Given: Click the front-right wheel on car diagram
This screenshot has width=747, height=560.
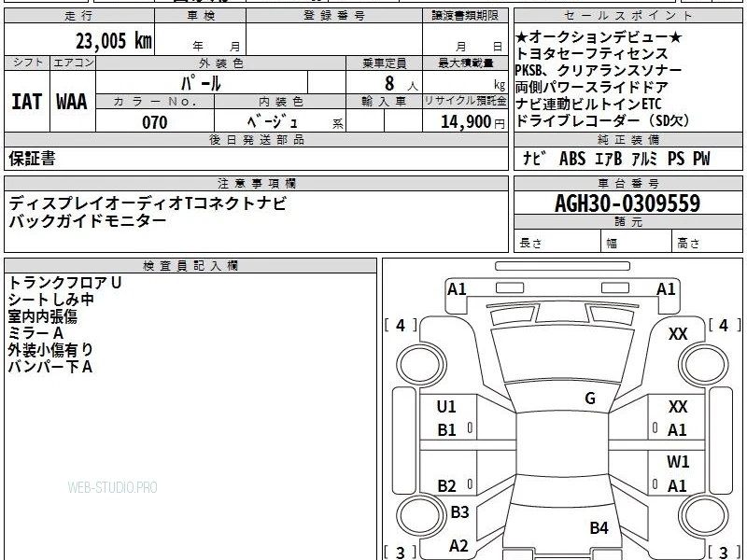Looking at the screenshot, I should (x=704, y=365).
